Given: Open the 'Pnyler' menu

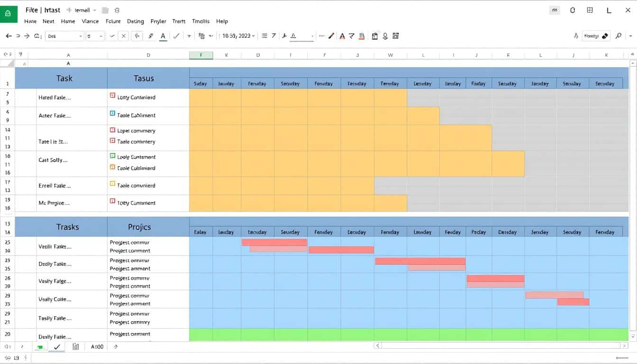Looking at the screenshot, I should tap(158, 21).
